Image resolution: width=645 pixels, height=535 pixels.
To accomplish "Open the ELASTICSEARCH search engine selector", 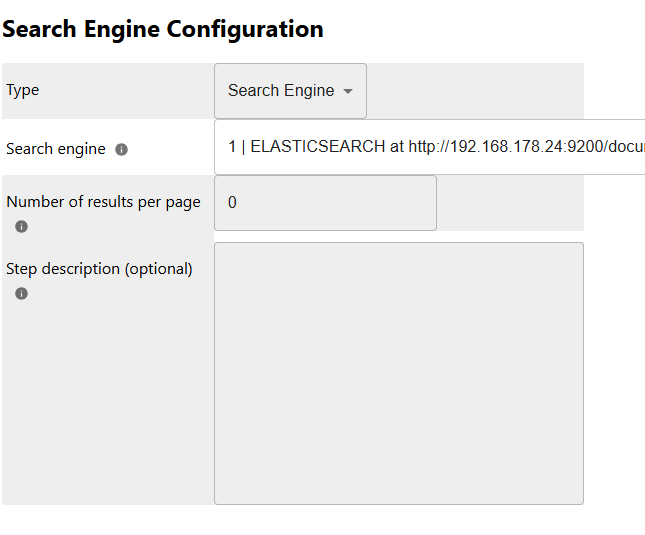I will [x=430, y=147].
